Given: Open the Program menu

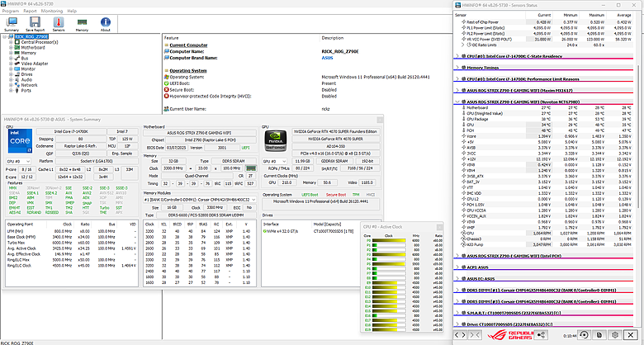Looking at the screenshot, I should pos(11,11).
